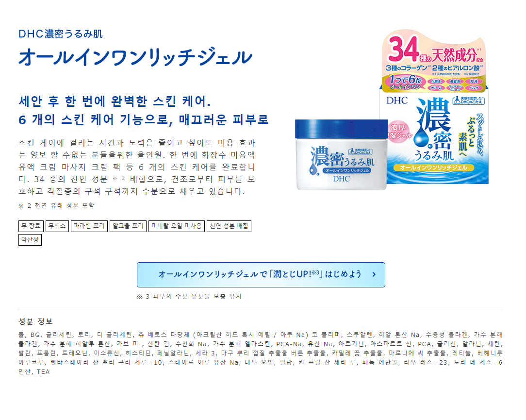Select the 파라벤 프리 tag
The image size is (526, 420).
pyautogui.click(x=89, y=226)
